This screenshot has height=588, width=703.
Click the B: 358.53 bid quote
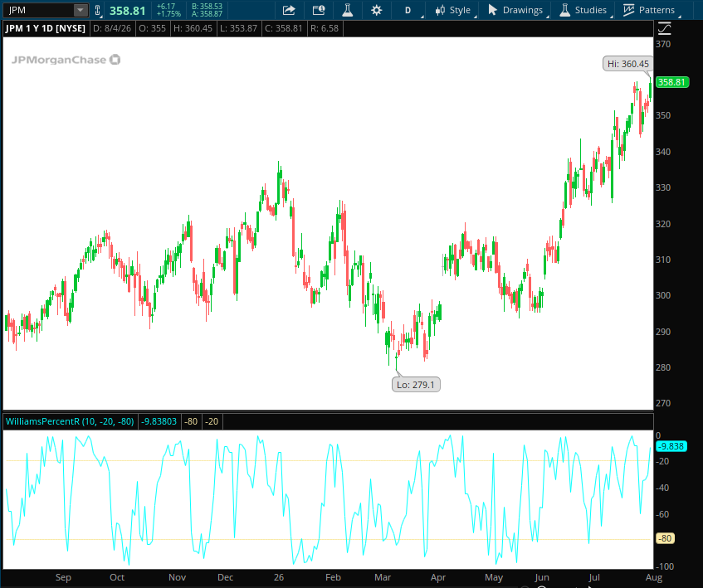click(x=207, y=7)
